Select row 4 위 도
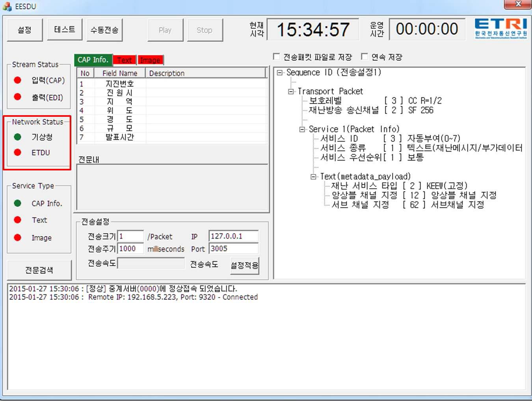Image resolution: width=532 pixels, height=402 pixels. pyautogui.click(x=172, y=110)
